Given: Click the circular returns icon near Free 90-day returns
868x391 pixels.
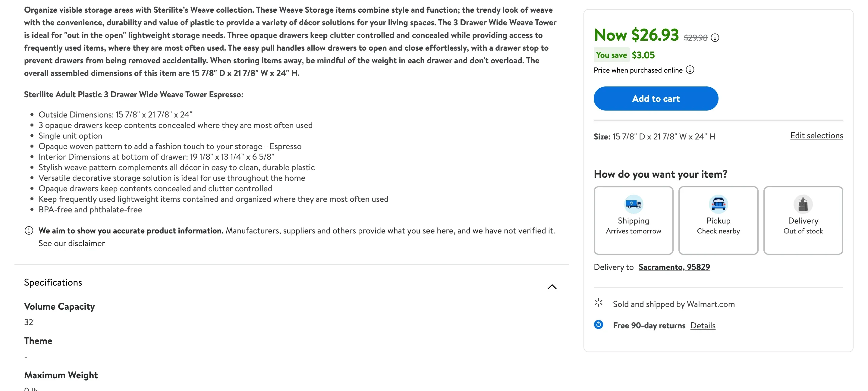Looking at the screenshot, I should (x=599, y=325).
